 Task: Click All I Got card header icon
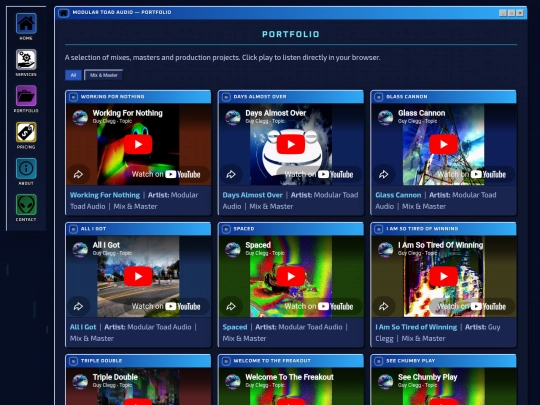click(x=73, y=229)
